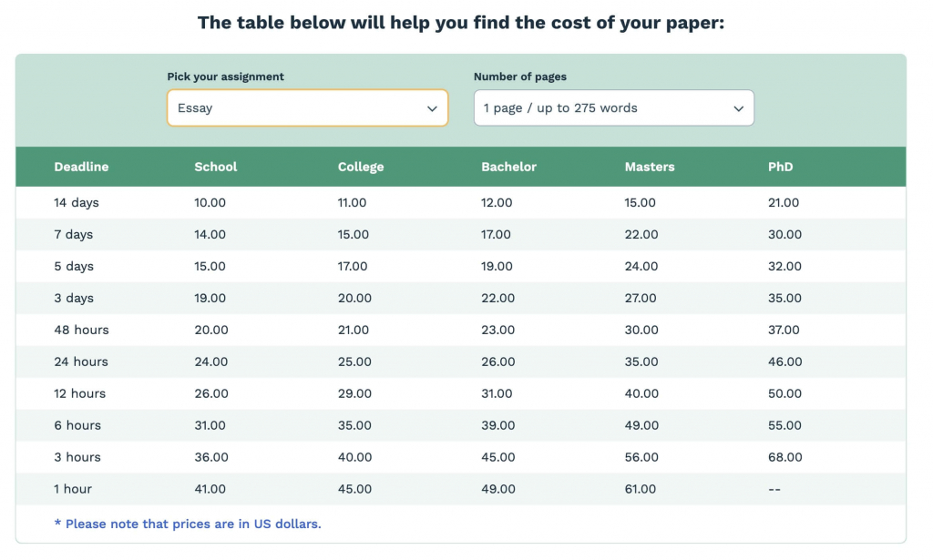933x560 pixels.
Task: Click the chevron on the pages dropdown
Action: (x=738, y=107)
